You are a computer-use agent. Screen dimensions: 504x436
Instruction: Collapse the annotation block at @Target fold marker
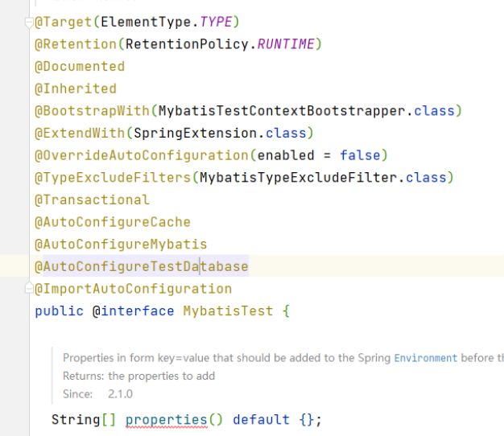[29, 23]
